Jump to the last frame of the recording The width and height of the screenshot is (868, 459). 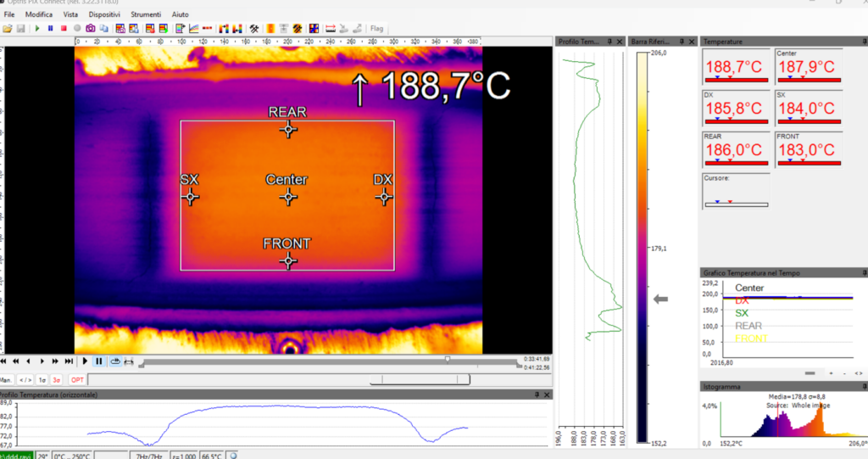(69, 361)
